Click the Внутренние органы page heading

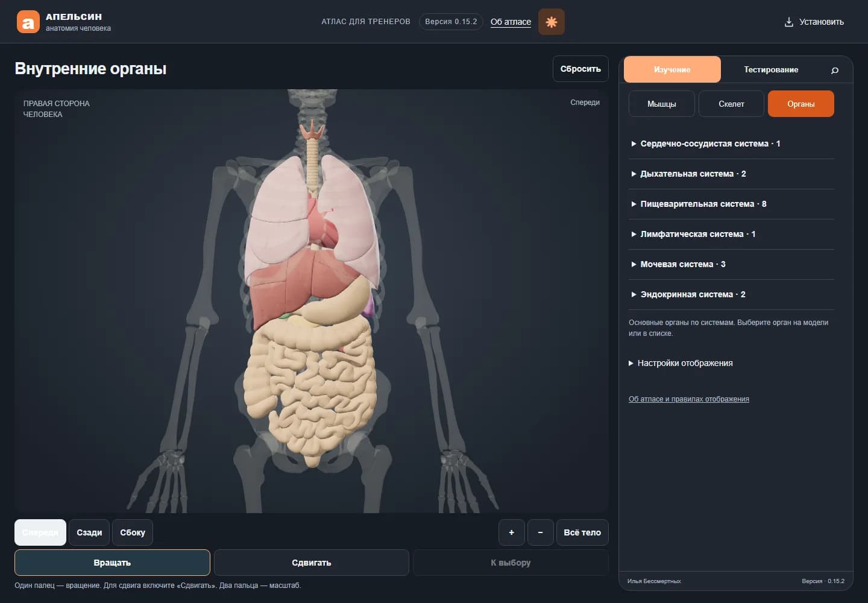pyautogui.click(x=90, y=69)
